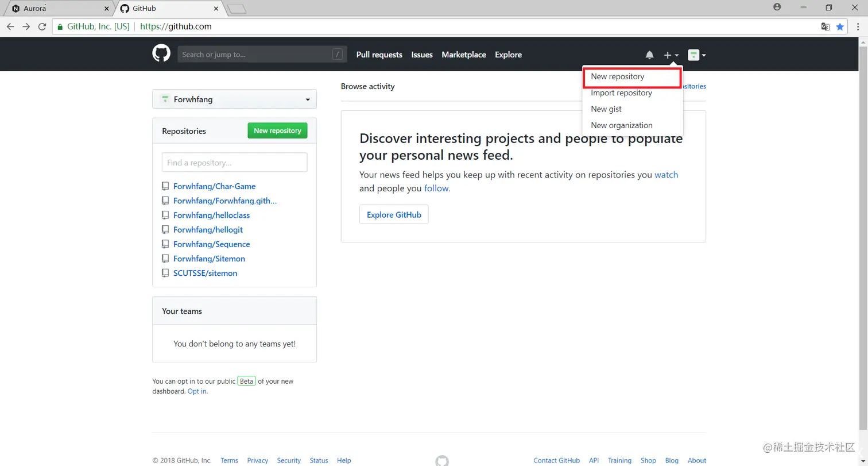Image resolution: width=868 pixels, height=466 pixels.
Task: Click the slash shortcut hint in search box
Action: (338, 55)
